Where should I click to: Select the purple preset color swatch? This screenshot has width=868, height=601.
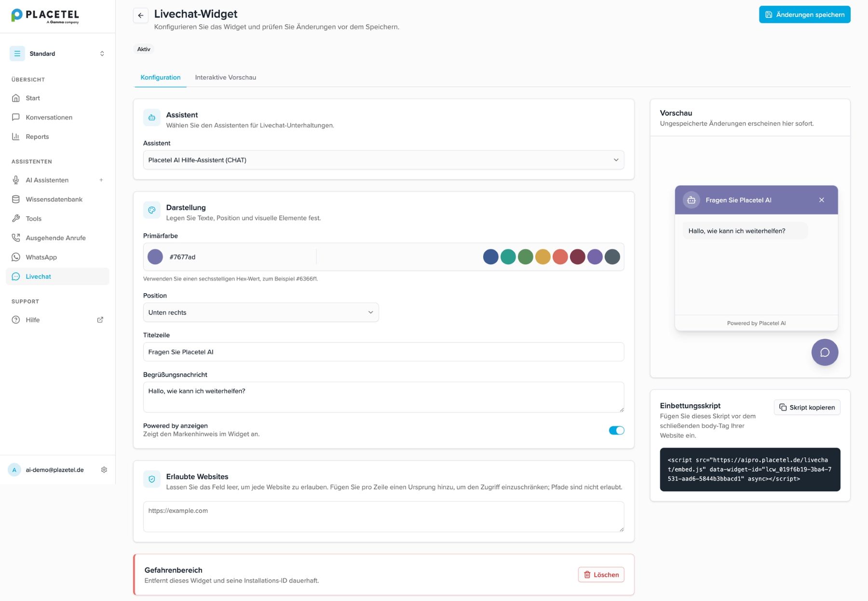pos(595,257)
